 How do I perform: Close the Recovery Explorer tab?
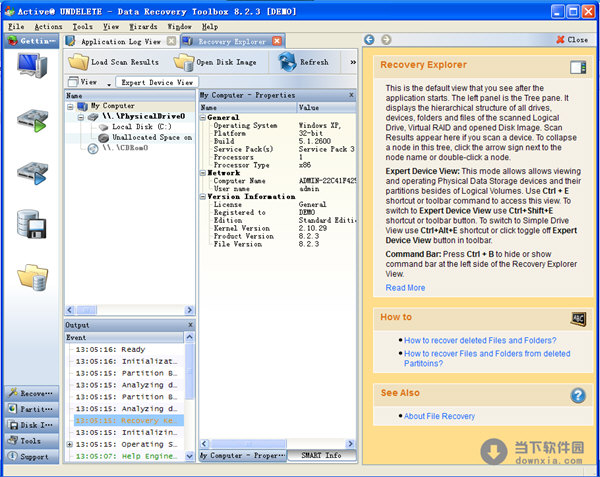pos(277,41)
